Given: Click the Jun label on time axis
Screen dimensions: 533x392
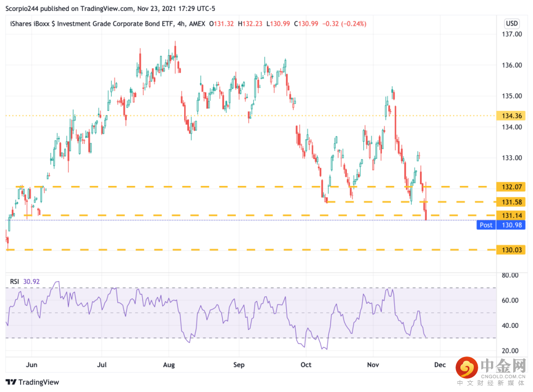Looking at the screenshot, I should 32,365.
